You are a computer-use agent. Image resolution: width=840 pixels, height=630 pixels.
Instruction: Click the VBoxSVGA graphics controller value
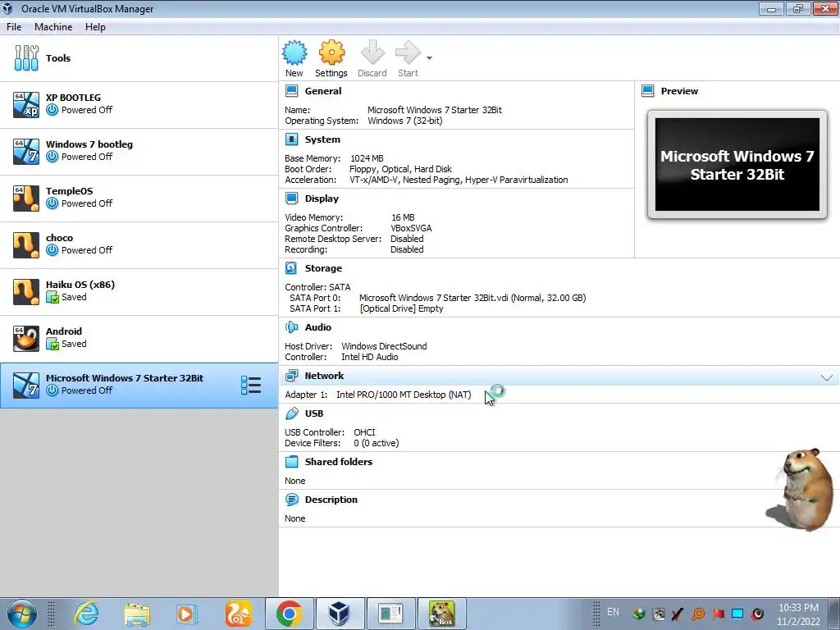click(411, 228)
